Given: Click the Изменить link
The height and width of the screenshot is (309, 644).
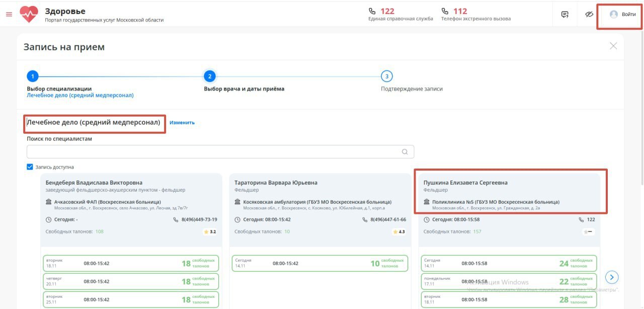Looking at the screenshot, I should 182,122.
